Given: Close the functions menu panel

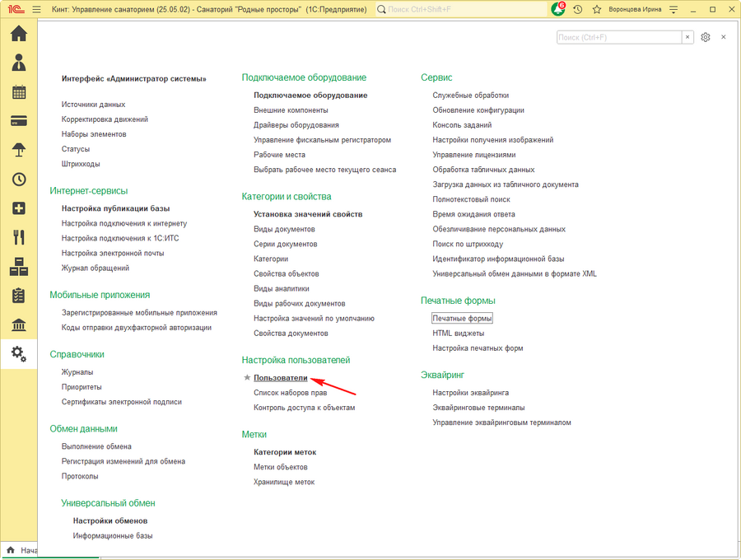Looking at the screenshot, I should [x=724, y=37].
